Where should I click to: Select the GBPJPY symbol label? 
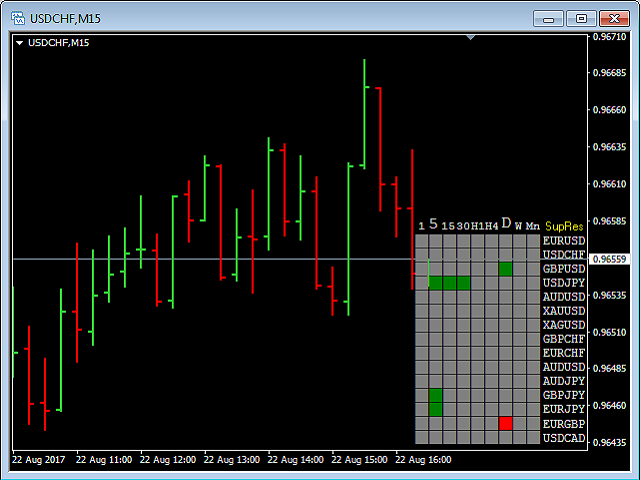(564, 395)
